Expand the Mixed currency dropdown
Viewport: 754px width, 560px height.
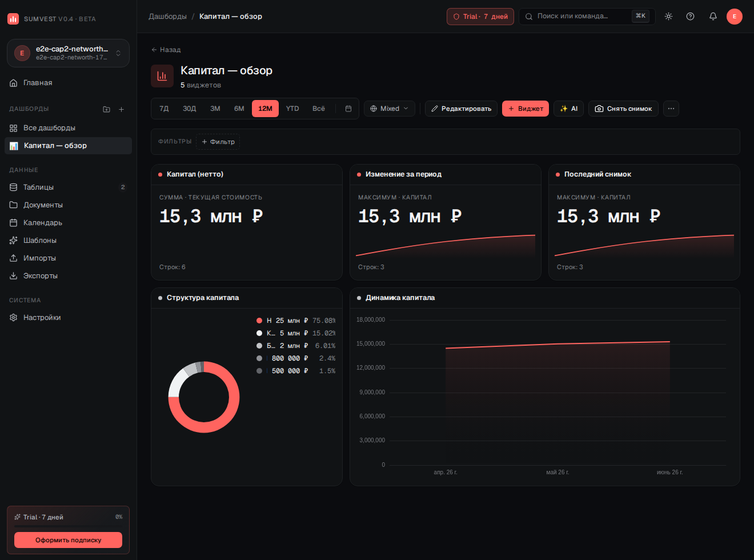click(389, 109)
